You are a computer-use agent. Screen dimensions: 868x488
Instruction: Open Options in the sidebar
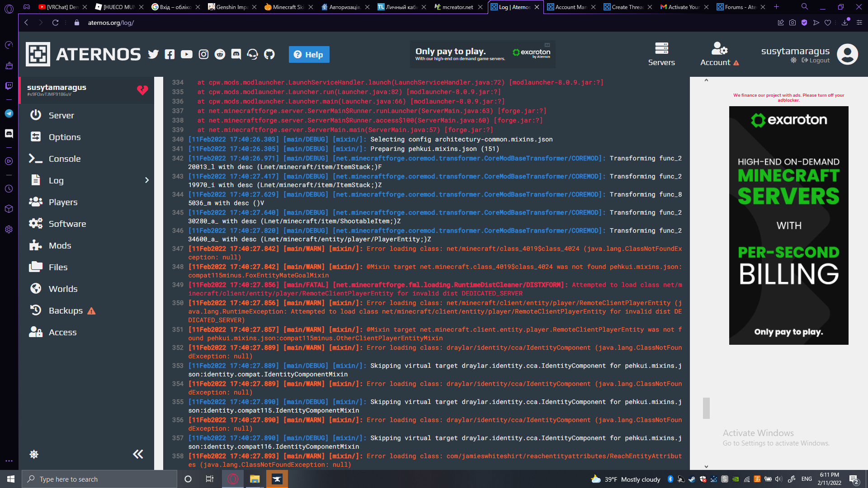86,137
